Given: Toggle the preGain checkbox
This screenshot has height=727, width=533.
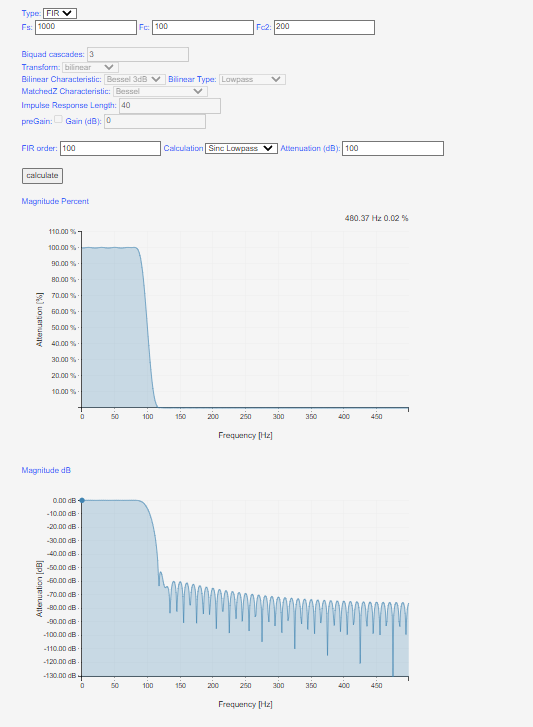Looking at the screenshot, I should point(58,119).
